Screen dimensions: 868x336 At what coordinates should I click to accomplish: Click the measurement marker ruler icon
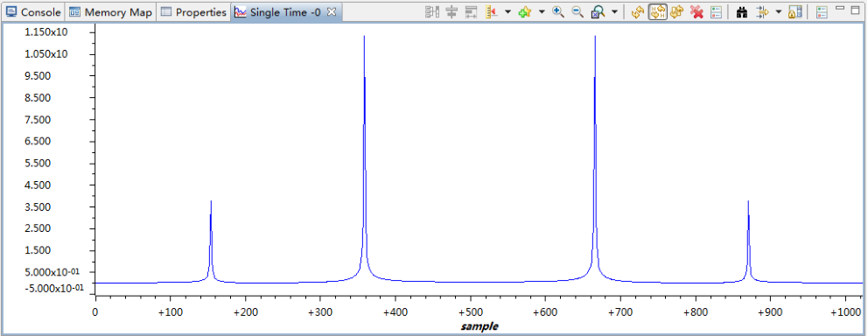(491, 12)
